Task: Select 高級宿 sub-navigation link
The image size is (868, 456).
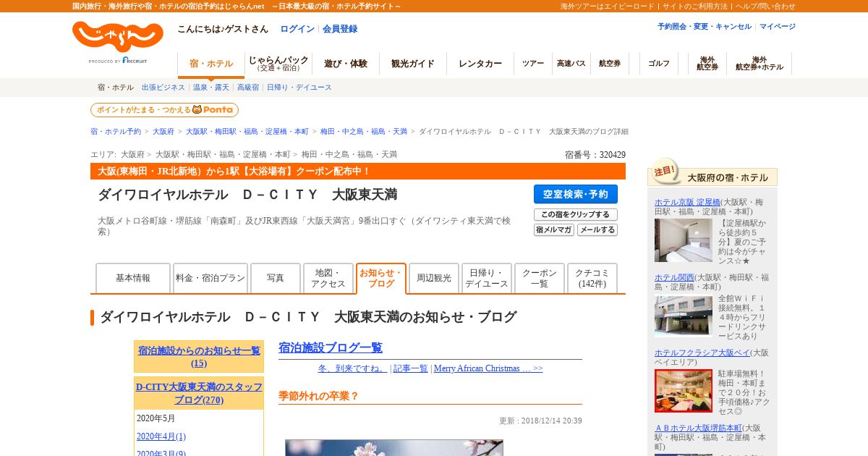Action: click(248, 87)
